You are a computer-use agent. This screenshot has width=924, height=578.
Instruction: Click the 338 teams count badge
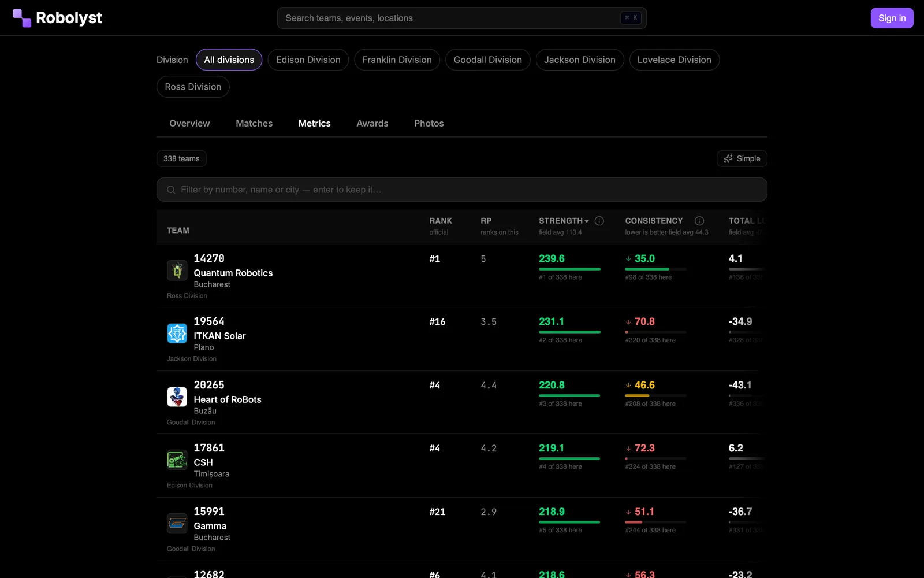181,158
